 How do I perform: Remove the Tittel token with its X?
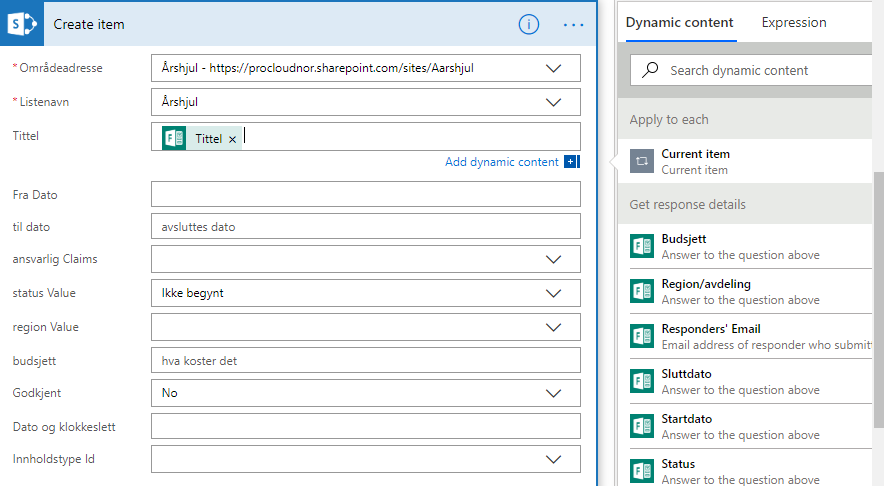point(232,139)
